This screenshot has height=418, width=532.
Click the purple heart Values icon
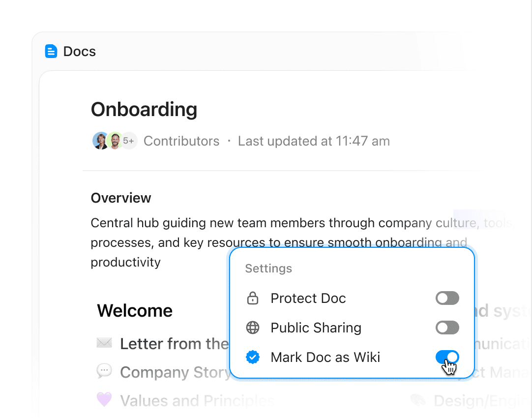point(104,399)
